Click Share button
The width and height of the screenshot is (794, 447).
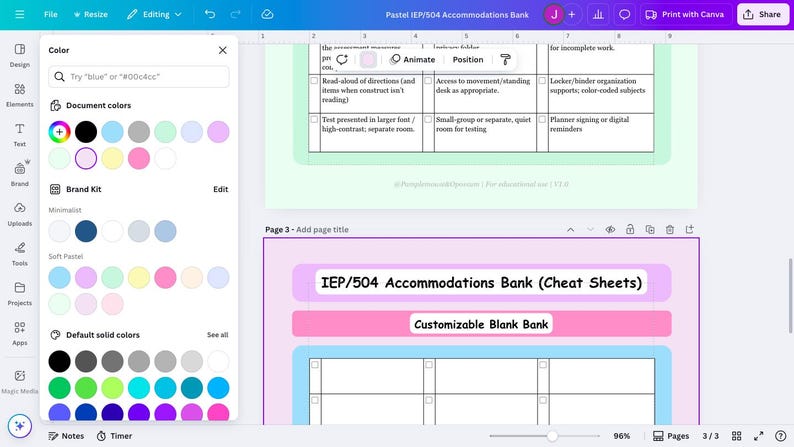[762, 15]
